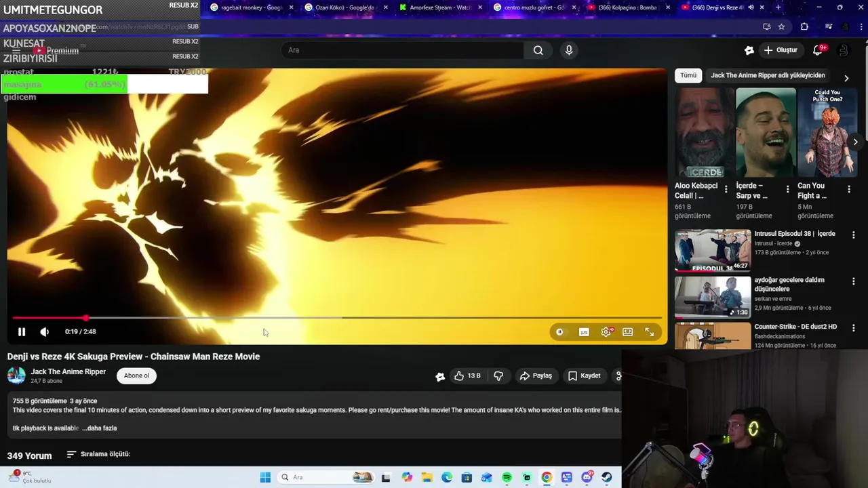The image size is (868, 488).
Task: Open the player settings gear
Action: click(606, 331)
